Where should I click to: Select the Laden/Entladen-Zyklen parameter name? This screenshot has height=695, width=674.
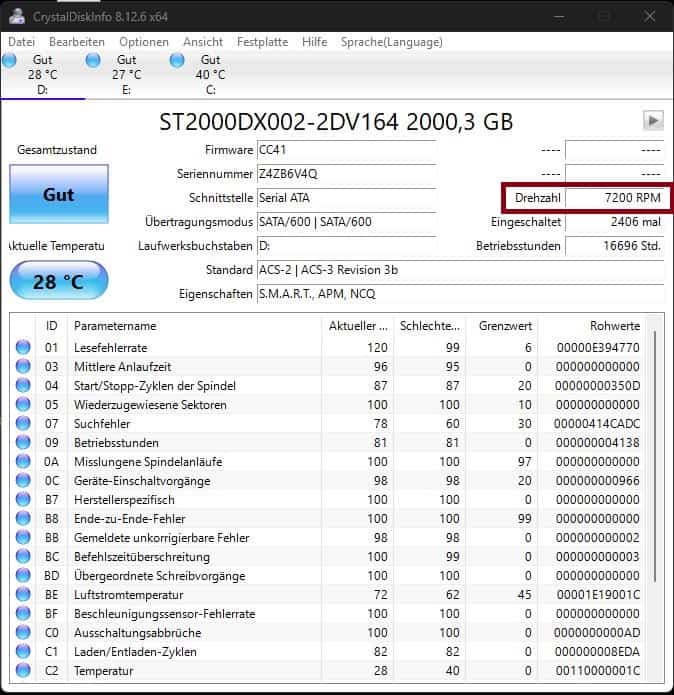click(135, 652)
